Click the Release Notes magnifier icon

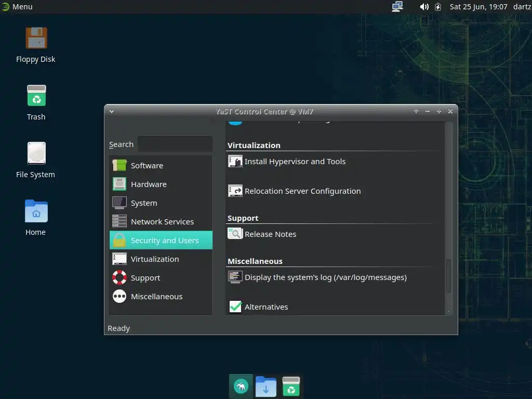click(x=235, y=234)
